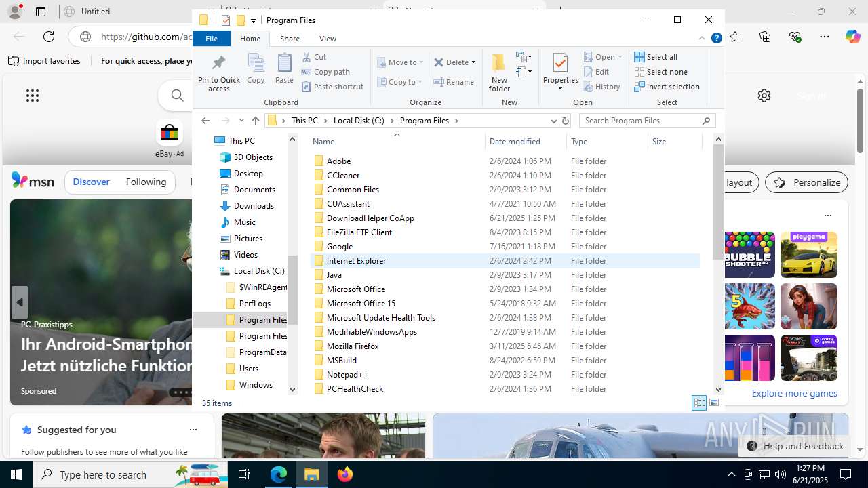Image resolution: width=868 pixels, height=488 pixels.
Task: Open Task View on the taskbar
Action: (244, 474)
